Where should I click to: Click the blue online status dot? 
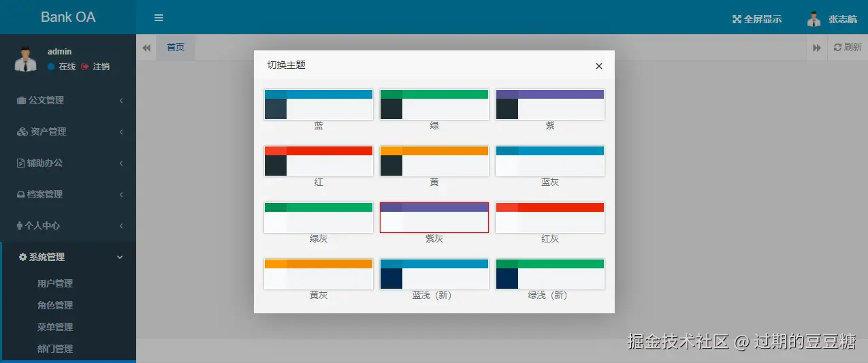51,67
